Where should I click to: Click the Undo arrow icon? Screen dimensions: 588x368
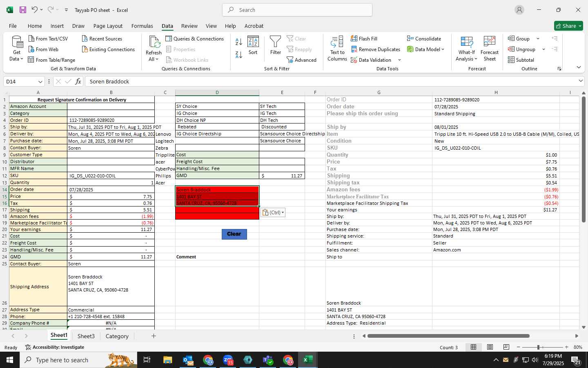(35, 10)
